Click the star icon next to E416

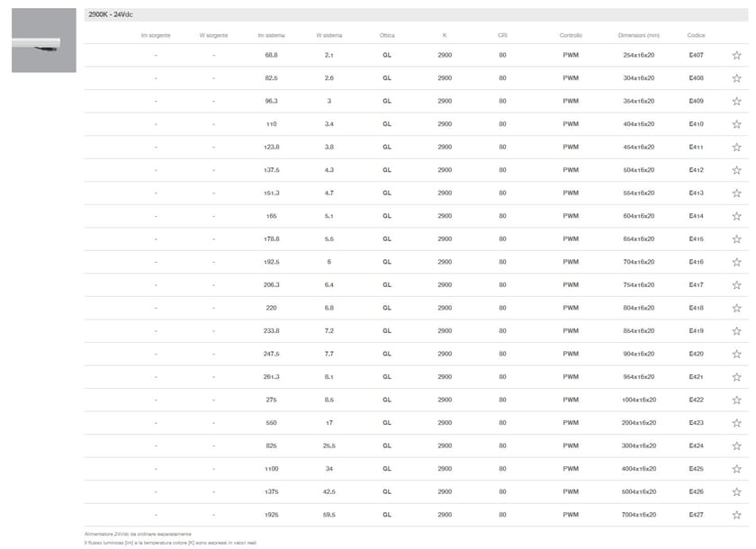point(736,262)
